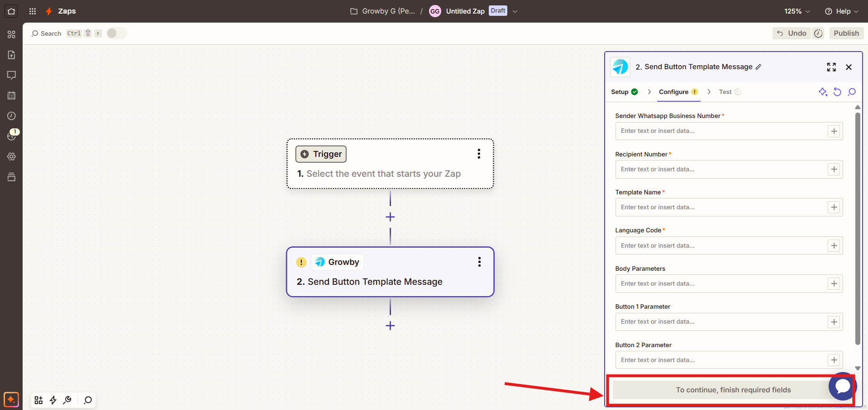Insert data into Sender Whatsapp Business Number
Screen dimensions: 868x410
[x=834, y=131]
